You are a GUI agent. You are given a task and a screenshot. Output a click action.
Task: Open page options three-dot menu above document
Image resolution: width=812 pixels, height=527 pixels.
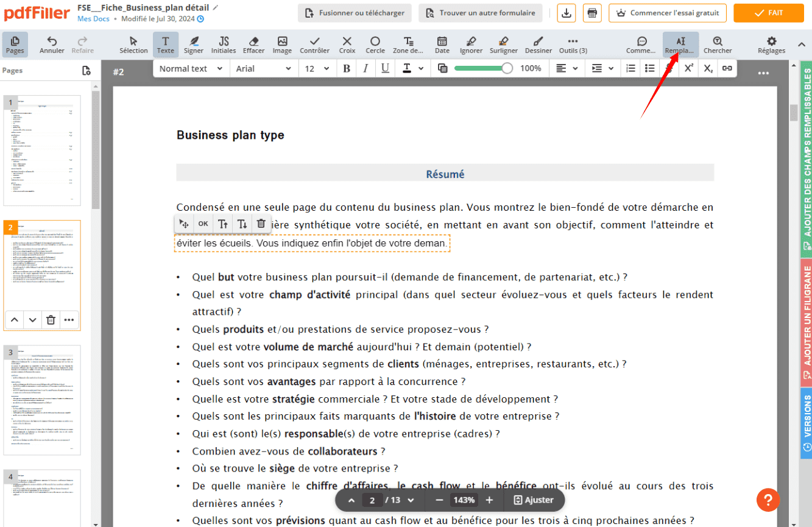pos(763,73)
